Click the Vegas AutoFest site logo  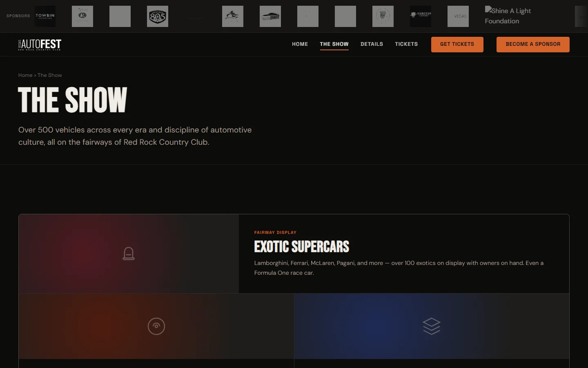40,45
